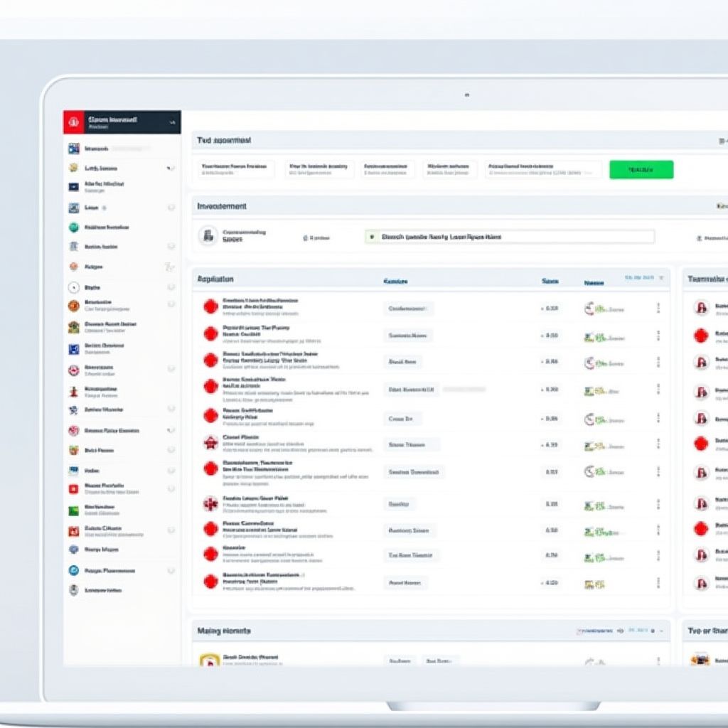Toggle the circle next to the red square sidebar item

coord(171,489)
